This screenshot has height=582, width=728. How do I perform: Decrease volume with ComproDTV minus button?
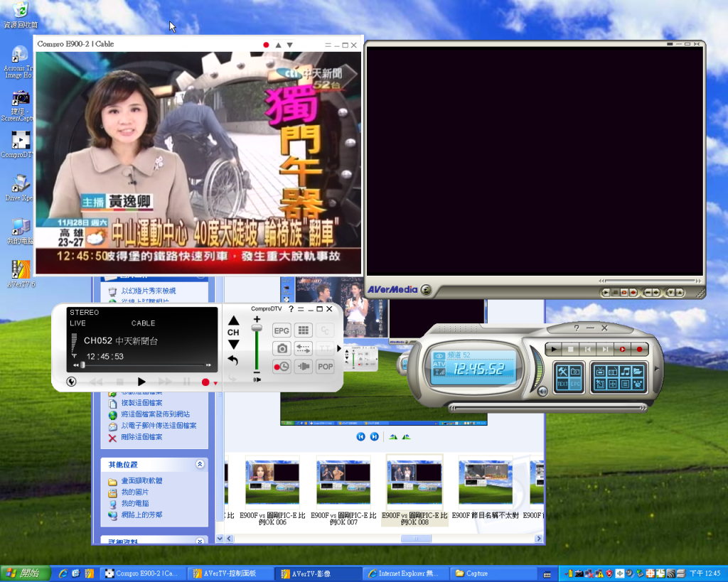pyautogui.click(x=257, y=372)
